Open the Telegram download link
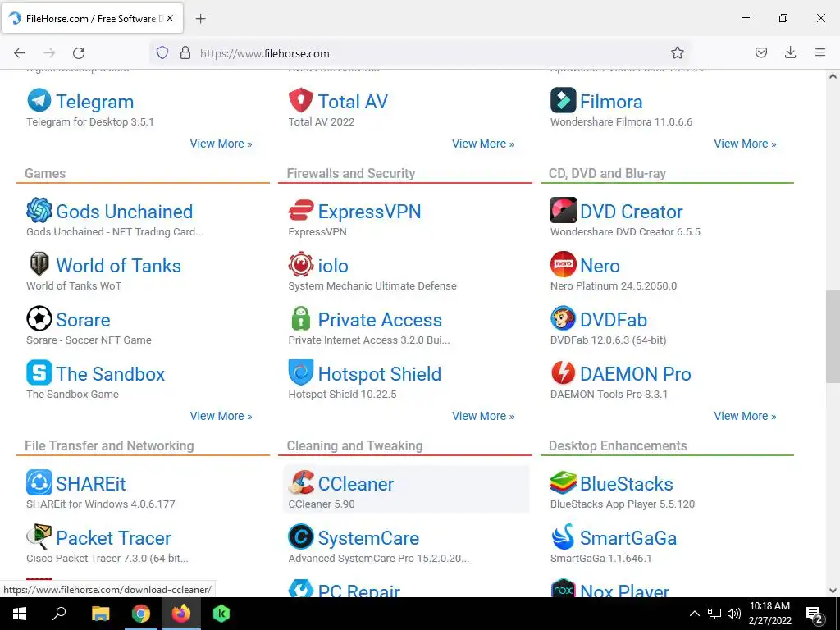The image size is (840, 630). coord(95,102)
